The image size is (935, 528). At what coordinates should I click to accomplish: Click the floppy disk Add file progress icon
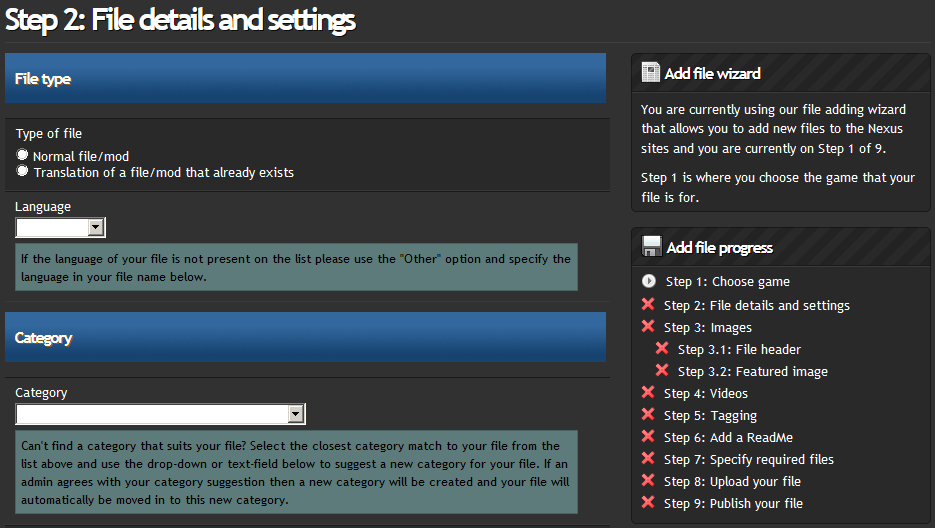point(651,246)
